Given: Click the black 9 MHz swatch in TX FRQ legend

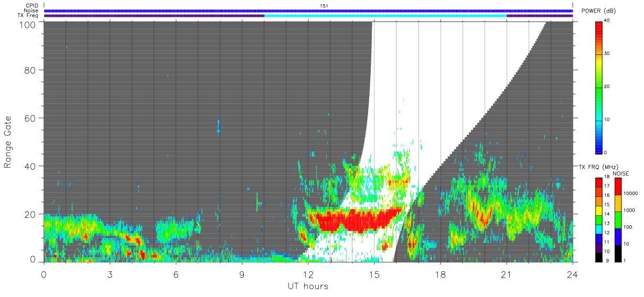Looking at the screenshot, I should click(x=599, y=258).
